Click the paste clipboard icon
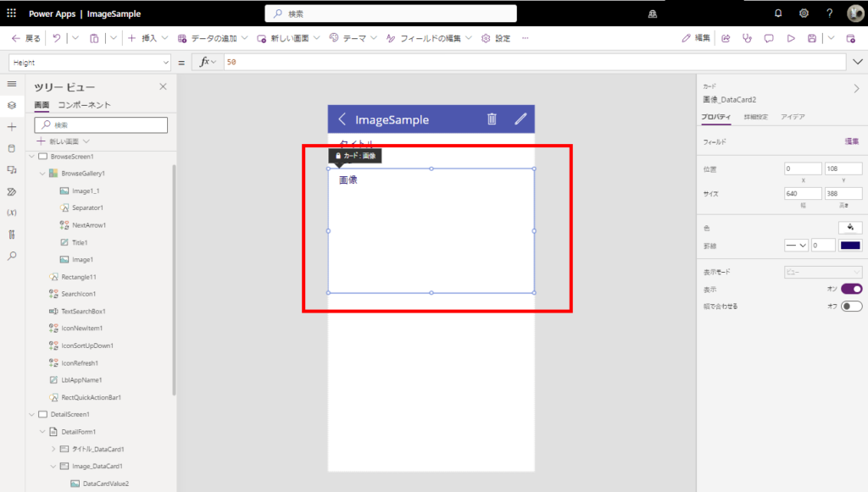 (94, 38)
